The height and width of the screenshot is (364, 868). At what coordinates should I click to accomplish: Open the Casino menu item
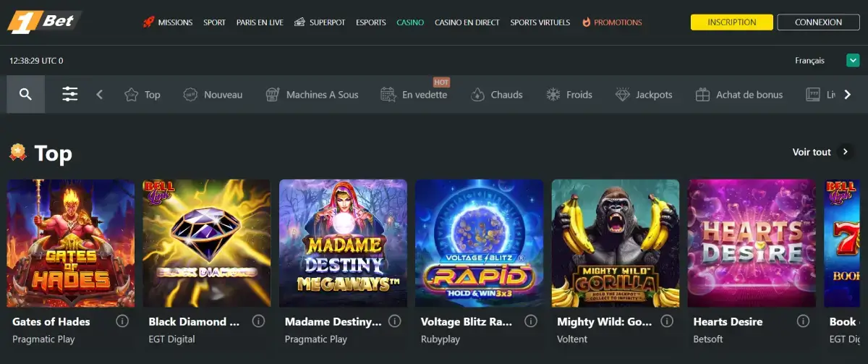(x=410, y=22)
